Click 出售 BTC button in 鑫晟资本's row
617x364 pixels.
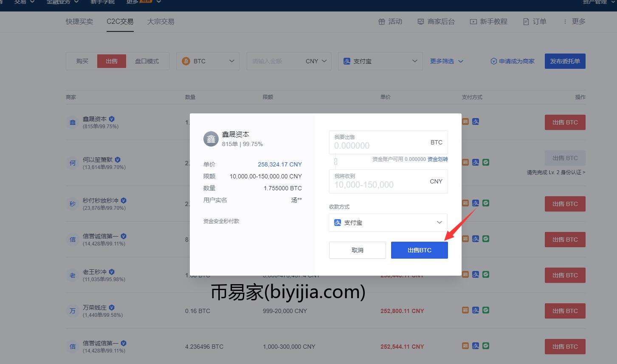pos(565,122)
